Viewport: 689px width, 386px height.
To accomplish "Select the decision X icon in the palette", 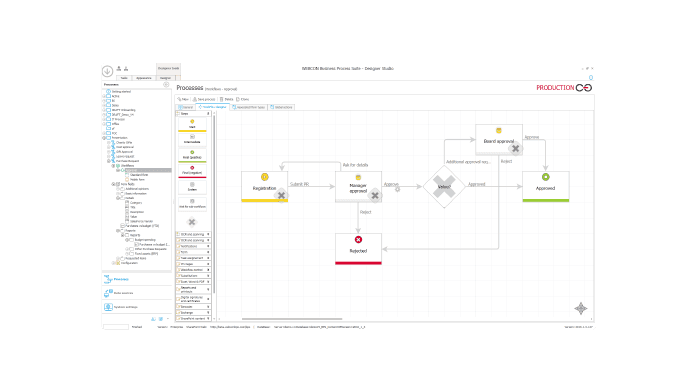I will (x=192, y=222).
